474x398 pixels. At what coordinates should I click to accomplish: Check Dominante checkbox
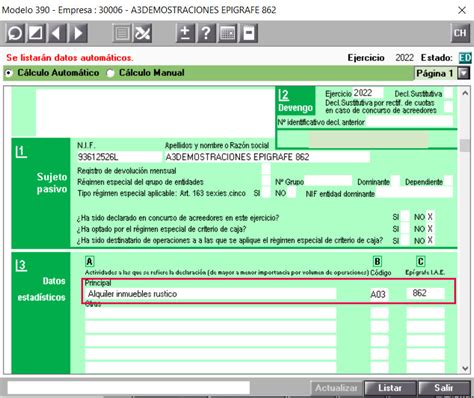395,181
